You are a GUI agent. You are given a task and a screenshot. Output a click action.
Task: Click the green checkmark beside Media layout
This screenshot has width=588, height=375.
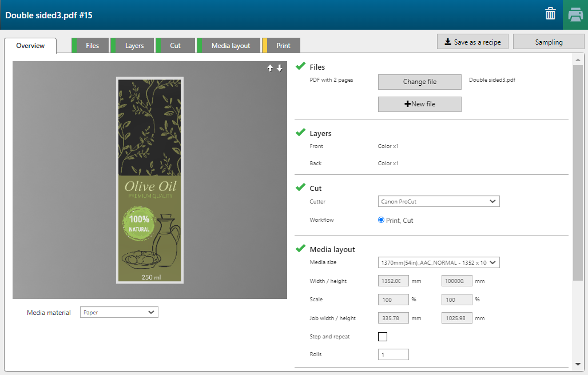300,249
